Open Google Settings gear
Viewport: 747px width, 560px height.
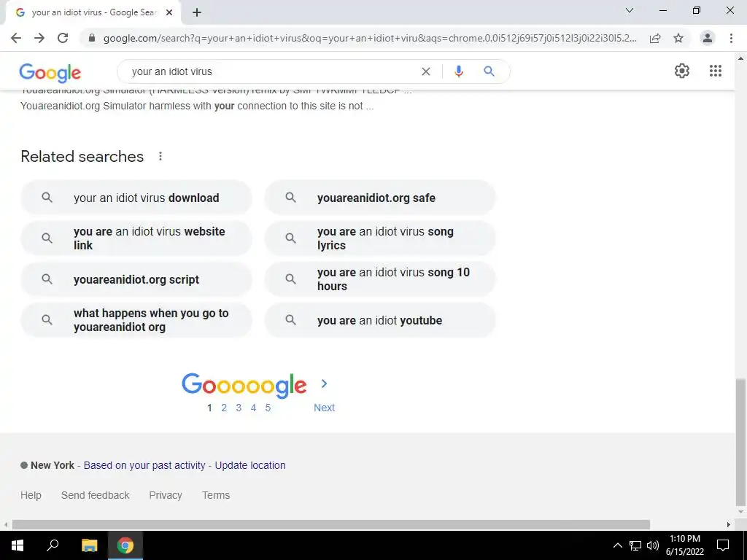click(x=682, y=71)
